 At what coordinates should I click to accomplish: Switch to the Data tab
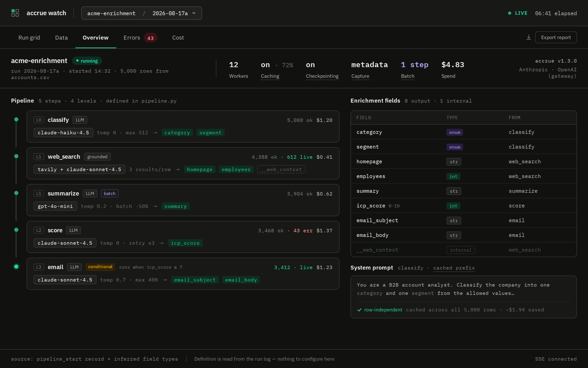coord(62,37)
